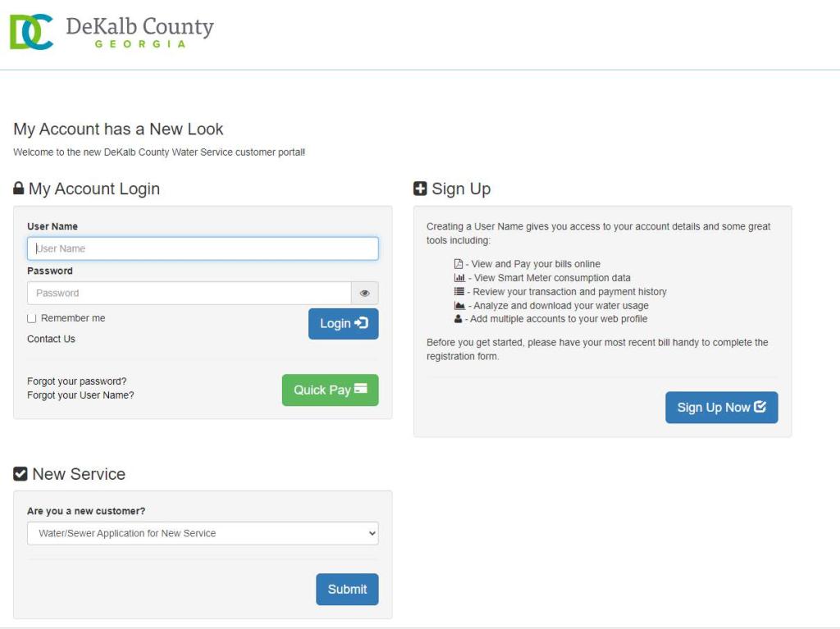Click the plus icon next to Sign Up
The width and height of the screenshot is (840, 629).
[x=422, y=188]
